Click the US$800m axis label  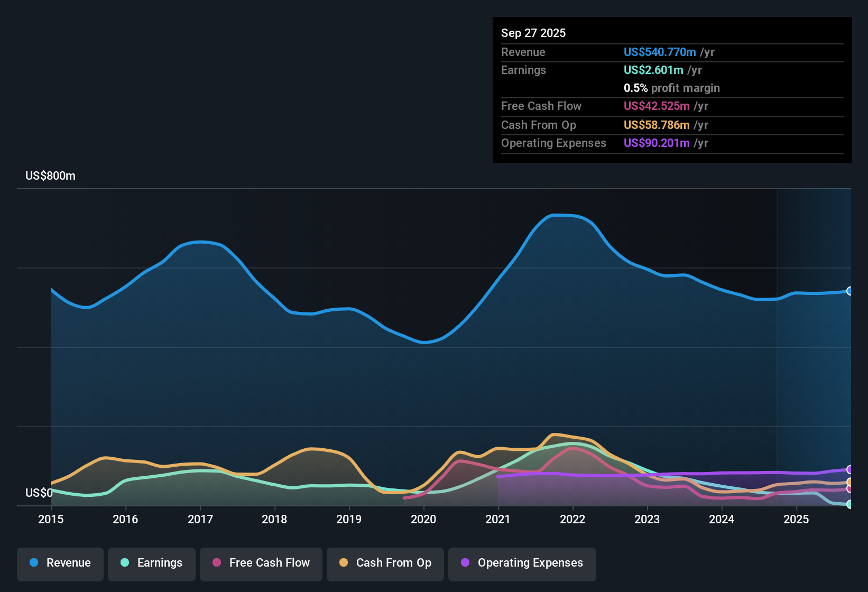pyautogui.click(x=51, y=175)
